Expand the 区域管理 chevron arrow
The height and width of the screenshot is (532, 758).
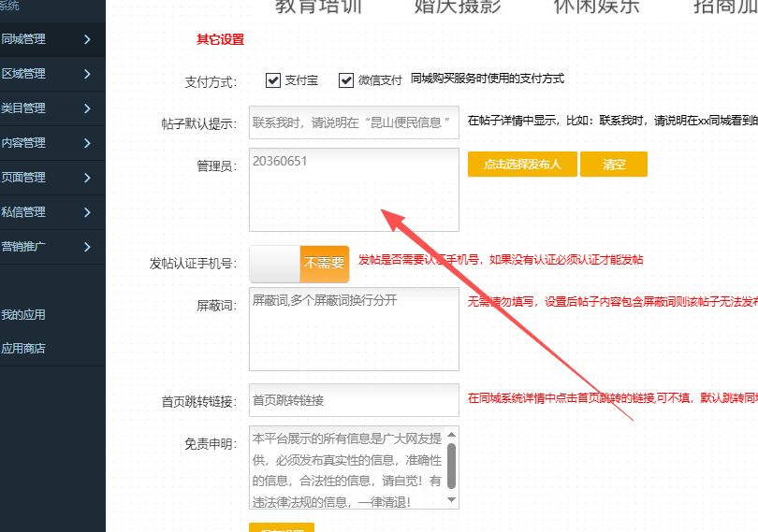[x=87, y=74]
